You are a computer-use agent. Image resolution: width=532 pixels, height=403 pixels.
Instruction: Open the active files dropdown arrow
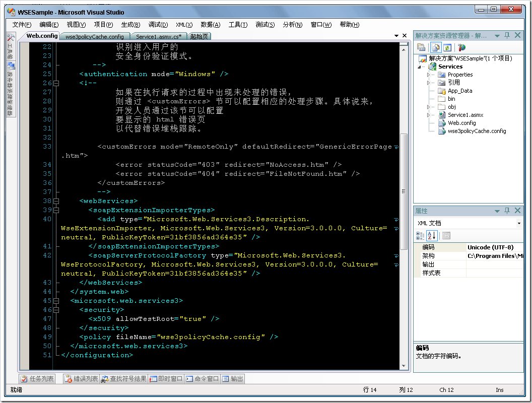[396, 36]
